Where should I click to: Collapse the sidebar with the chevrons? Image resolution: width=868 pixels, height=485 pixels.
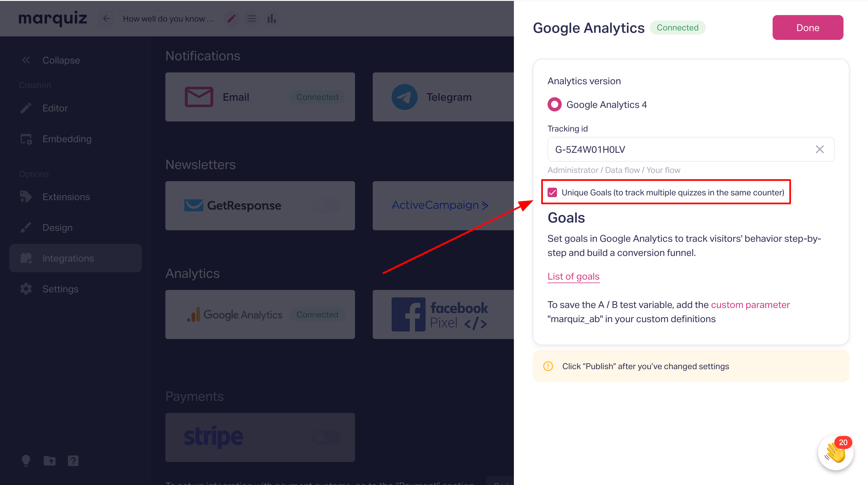point(26,60)
